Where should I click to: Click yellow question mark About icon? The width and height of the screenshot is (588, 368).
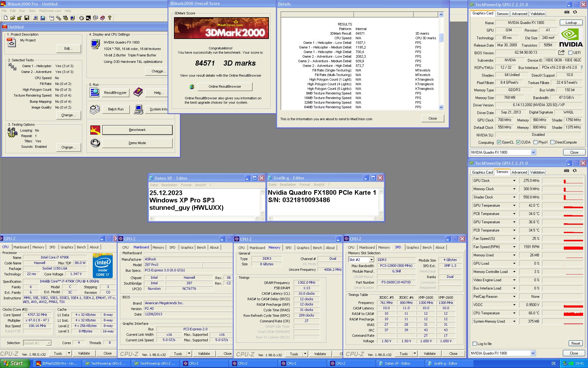[x=110, y=18]
